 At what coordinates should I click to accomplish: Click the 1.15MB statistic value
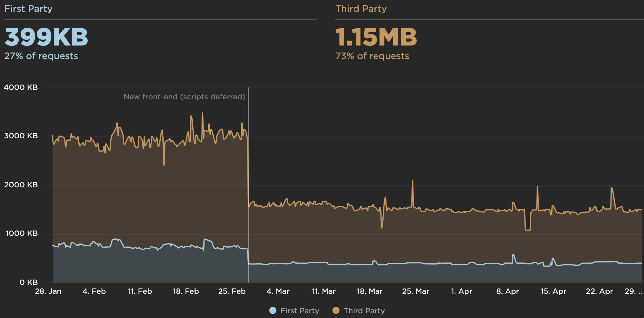pos(376,37)
